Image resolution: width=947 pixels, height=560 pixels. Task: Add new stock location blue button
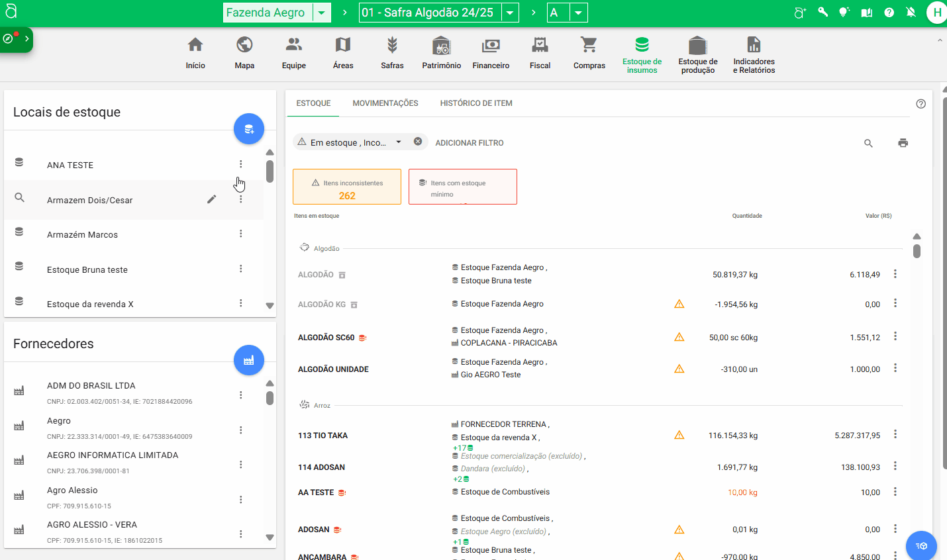coord(249,128)
